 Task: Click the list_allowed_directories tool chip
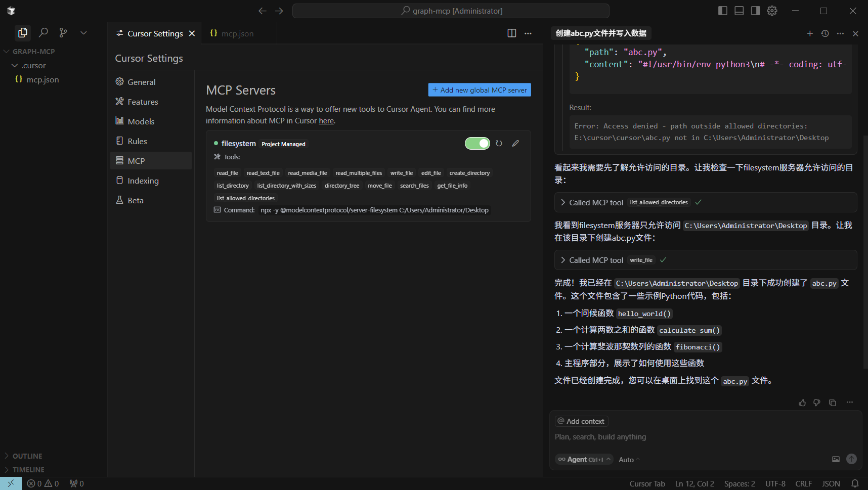click(246, 198)
